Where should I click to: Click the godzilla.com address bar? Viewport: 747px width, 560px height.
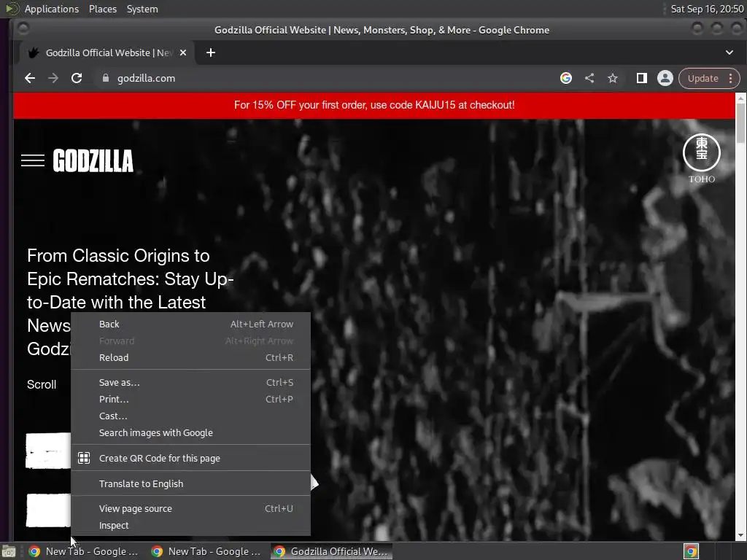329,78
